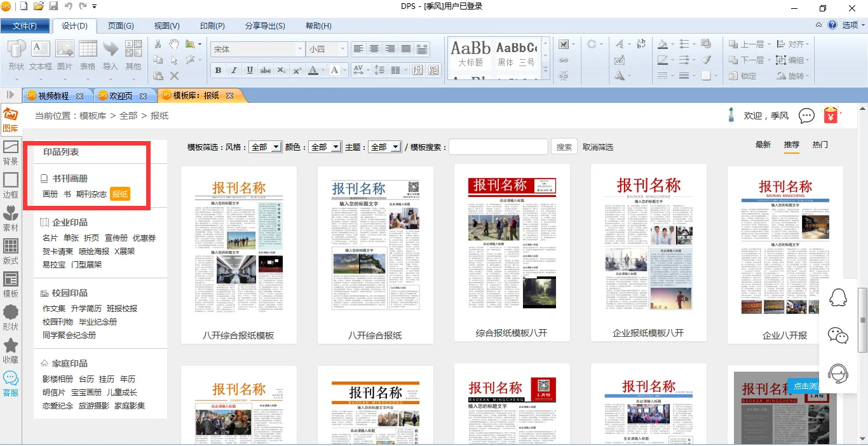Expand the 宋体 font name dropdown
This screenshot has height=446, width=868.
[x=301, y=49]
